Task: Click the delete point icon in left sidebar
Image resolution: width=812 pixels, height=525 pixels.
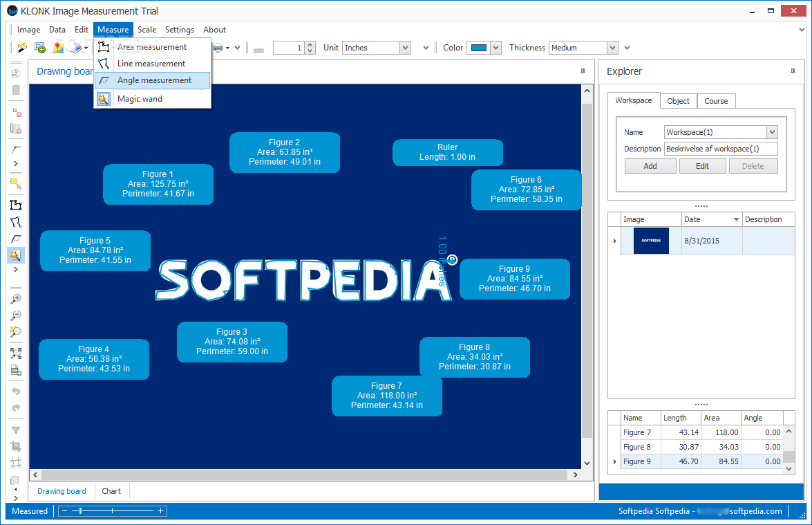Action: 16,113
